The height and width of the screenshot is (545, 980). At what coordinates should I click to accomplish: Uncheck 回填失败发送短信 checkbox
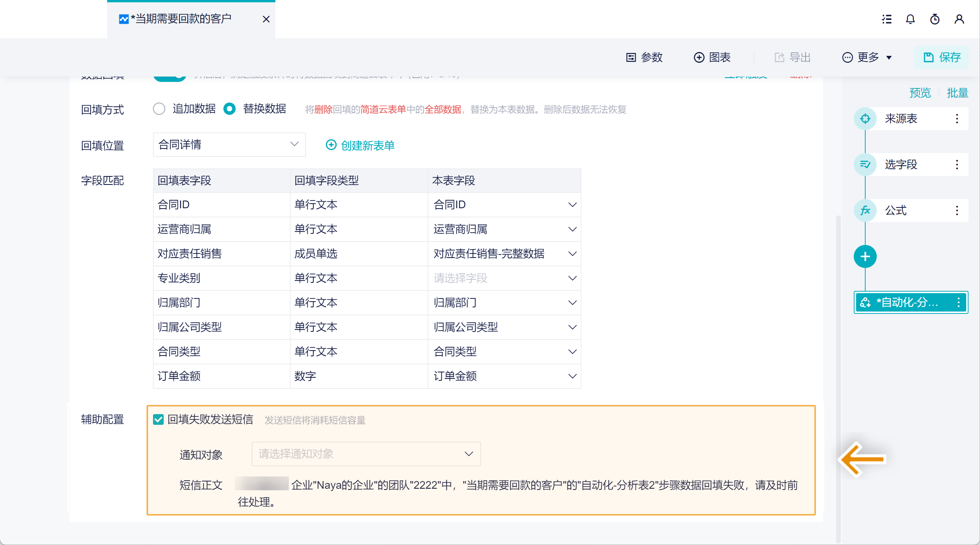tap(158, 419)
